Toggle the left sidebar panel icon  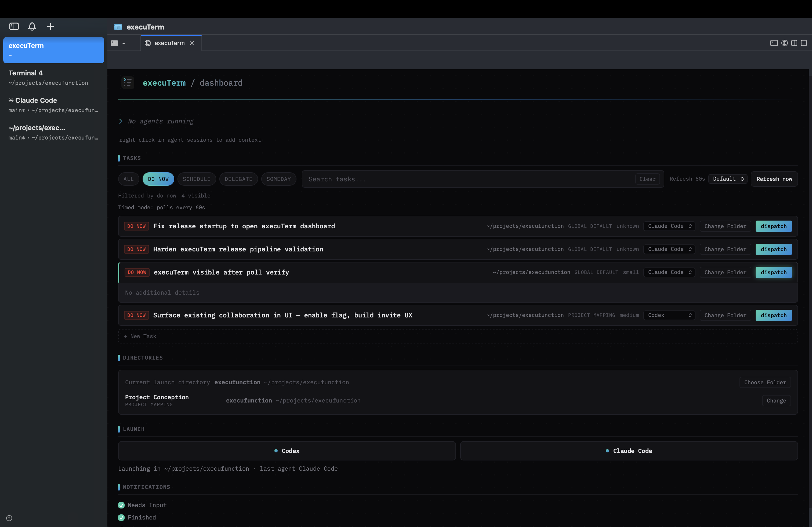[x=14, y=26]
